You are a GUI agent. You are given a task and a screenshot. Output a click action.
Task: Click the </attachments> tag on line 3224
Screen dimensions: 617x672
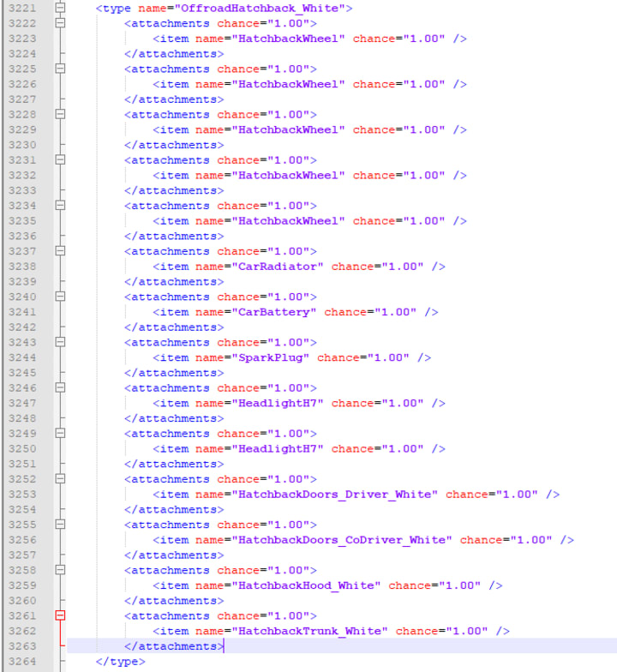(x=174, y=53)
